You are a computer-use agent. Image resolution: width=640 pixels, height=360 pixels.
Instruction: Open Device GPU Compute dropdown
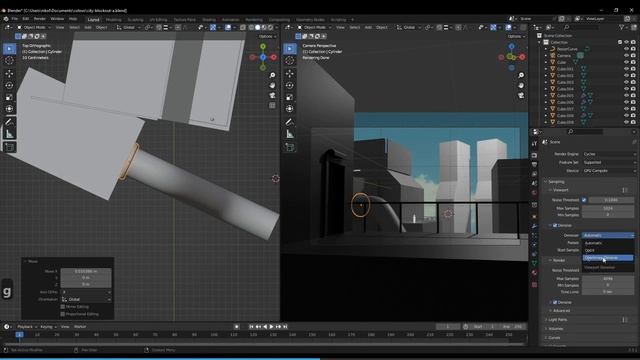tap(609, 171)
